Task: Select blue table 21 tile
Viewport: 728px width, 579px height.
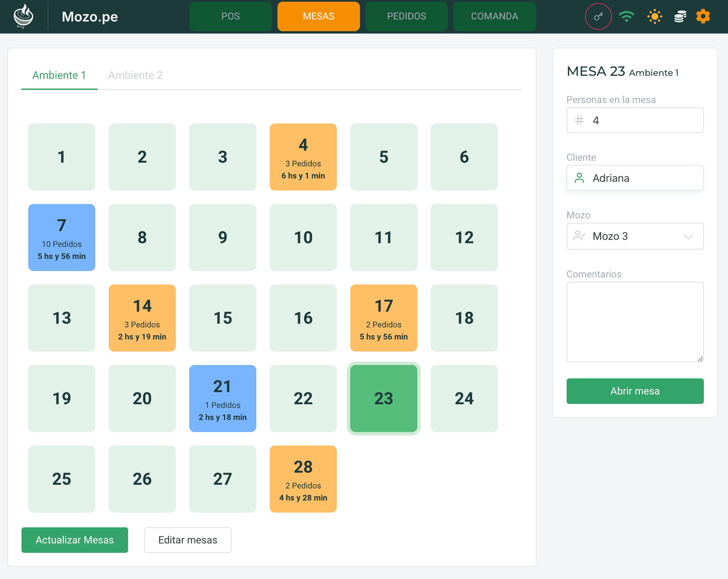Action: (222, 398)
